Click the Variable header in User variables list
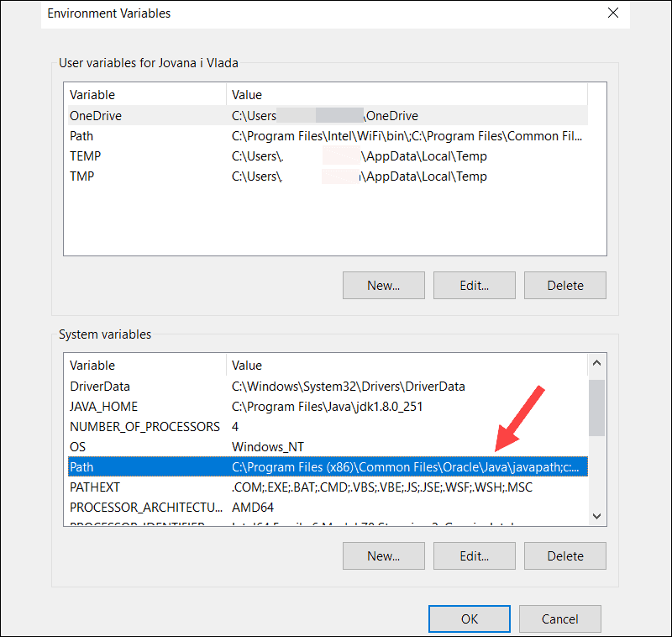This screenshot has width=672, height=637. [147, 95]
